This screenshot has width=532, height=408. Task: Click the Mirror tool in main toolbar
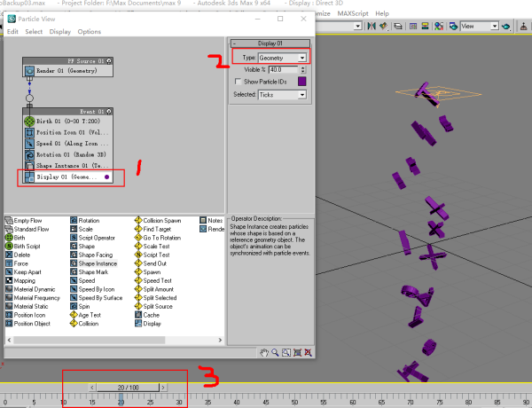(372, 26)
